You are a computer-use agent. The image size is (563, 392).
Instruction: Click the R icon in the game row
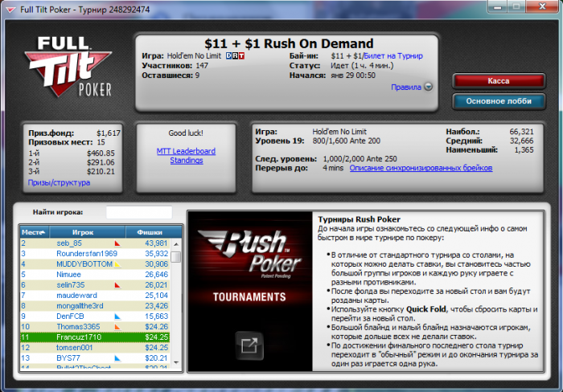(x=235, y=56)
